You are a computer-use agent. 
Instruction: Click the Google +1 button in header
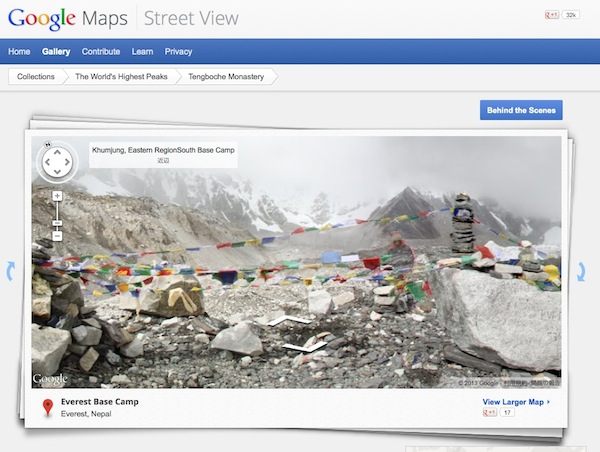pyautogui.click(x=551, y=15)
